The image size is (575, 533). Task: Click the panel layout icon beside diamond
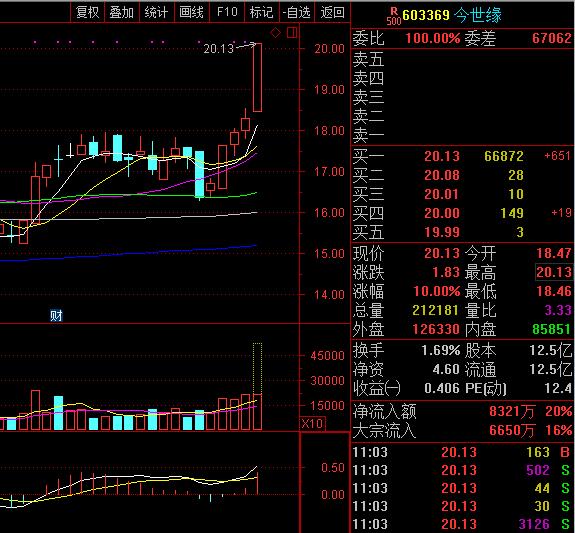point(292,33)
